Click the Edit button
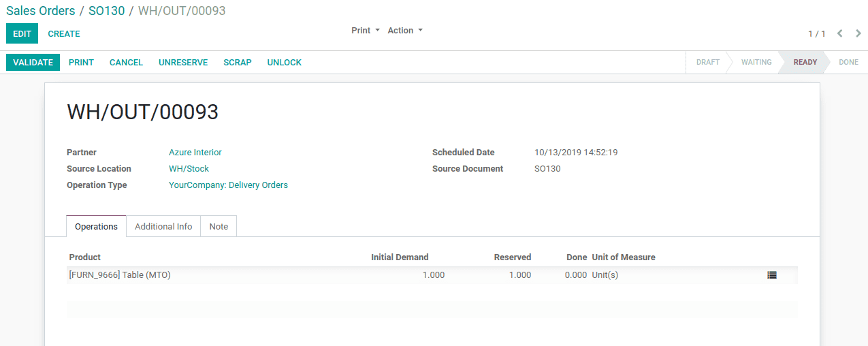Image resolution: width=868 pixels, height=346 pixels. point(22,33)
